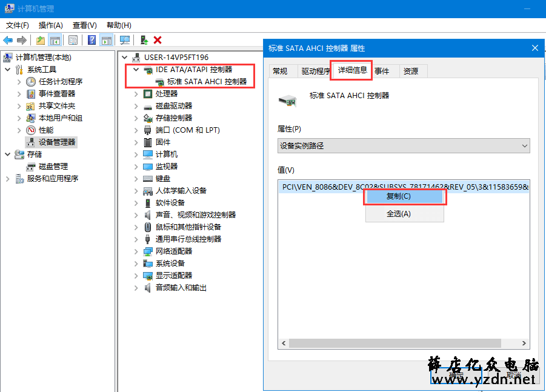
Task: Click the Back arrow toolbar icon
Action: 8,41
